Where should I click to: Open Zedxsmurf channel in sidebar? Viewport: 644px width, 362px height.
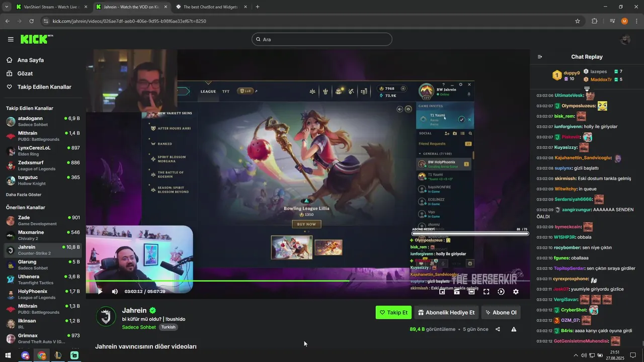click(x=43, y=165)
